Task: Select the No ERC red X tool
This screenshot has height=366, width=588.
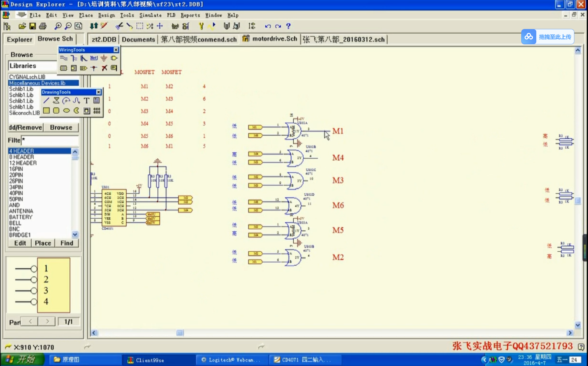Action: (104, 68)
